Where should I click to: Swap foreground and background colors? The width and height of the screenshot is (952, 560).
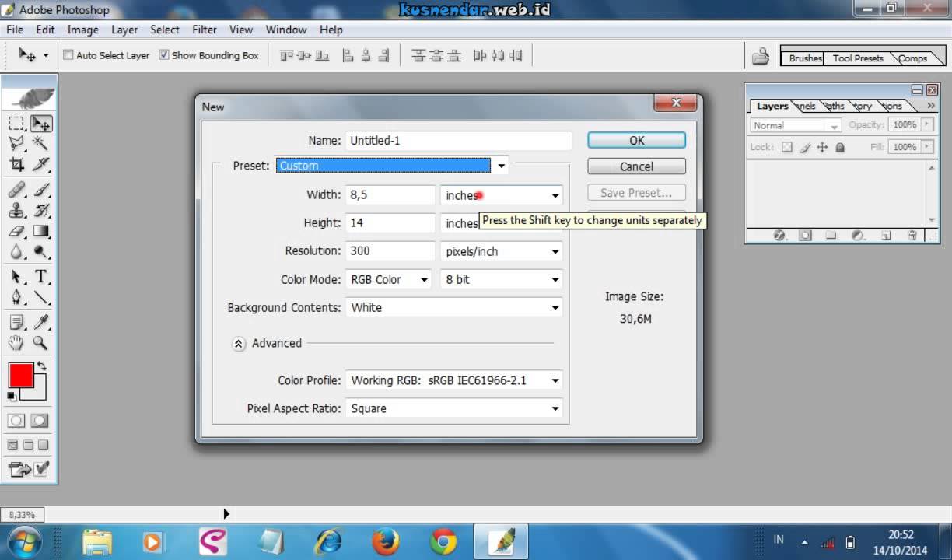(x=42, y=366)
